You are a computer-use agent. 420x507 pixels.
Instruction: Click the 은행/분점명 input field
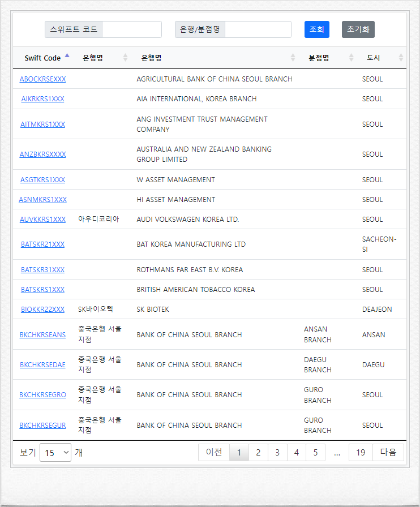pyautogui.click(x=258, y=29)
